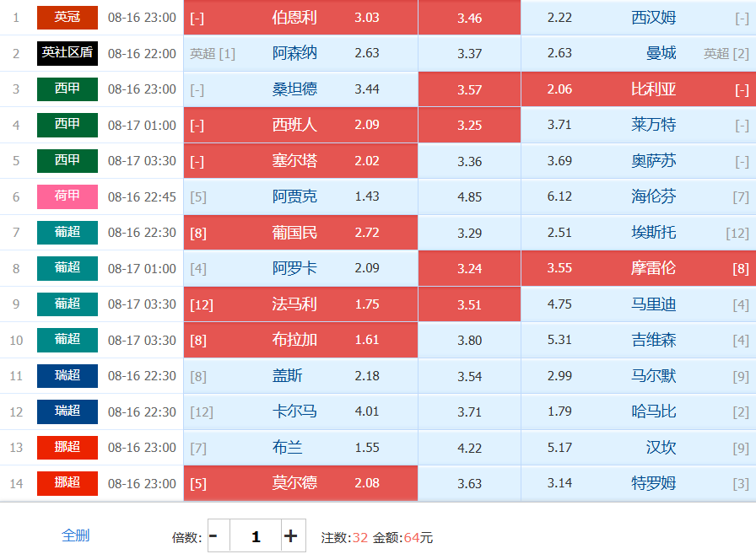
Task: Click the 英冠 league tag
Action: [67, 18]
